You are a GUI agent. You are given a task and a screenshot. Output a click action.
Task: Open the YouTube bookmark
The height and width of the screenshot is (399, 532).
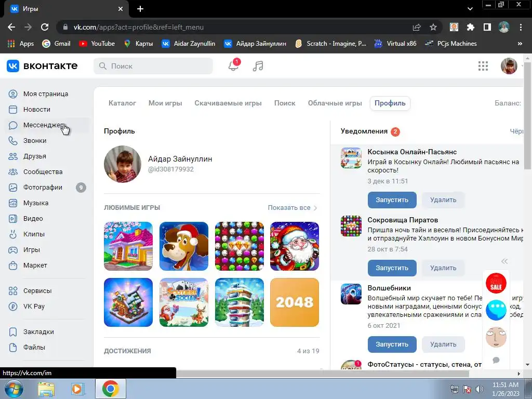tap(97, 44)
